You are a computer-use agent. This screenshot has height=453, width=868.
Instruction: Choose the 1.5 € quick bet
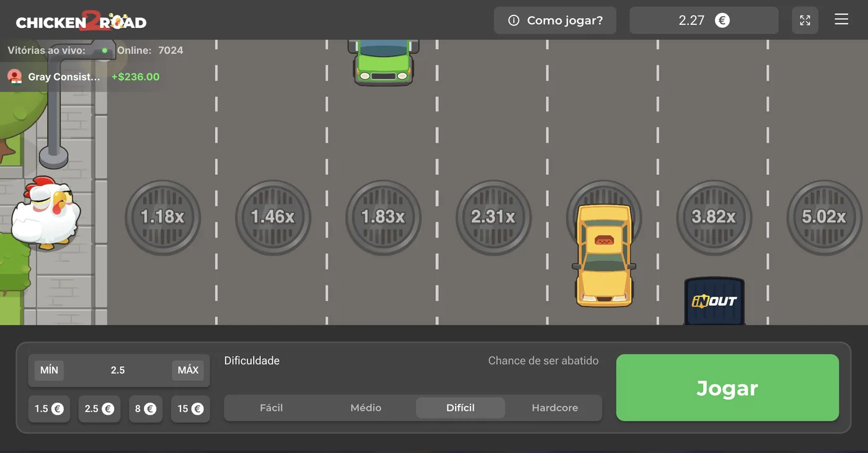(x=49, y=409)
